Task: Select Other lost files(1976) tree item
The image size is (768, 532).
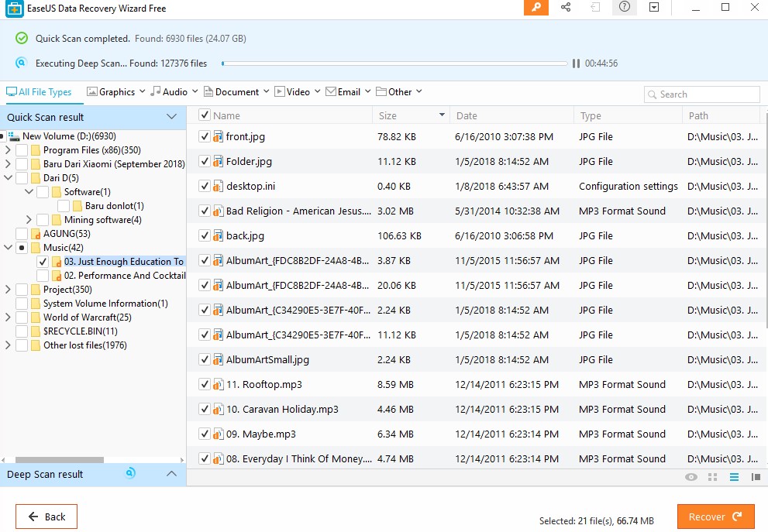Action: click(85, 345)
